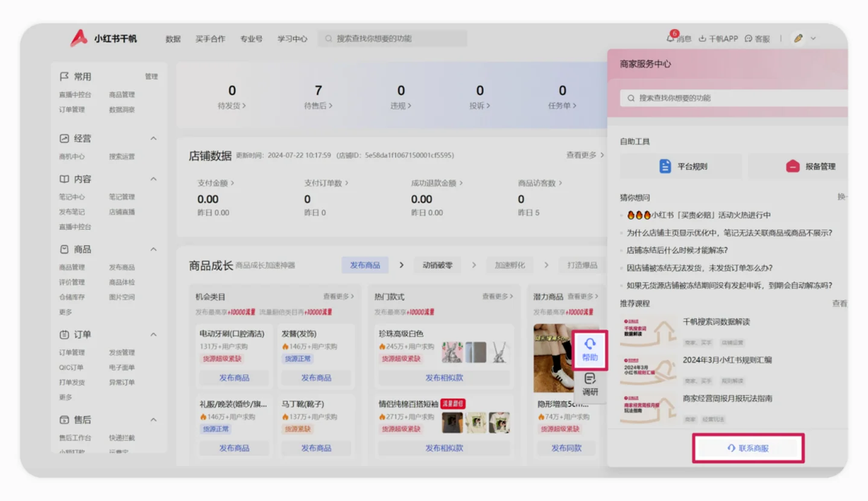The image size is (868, 501).
Task: Open question 店铺冻结后什么时候才能解冻?
Action: [677, 250]
